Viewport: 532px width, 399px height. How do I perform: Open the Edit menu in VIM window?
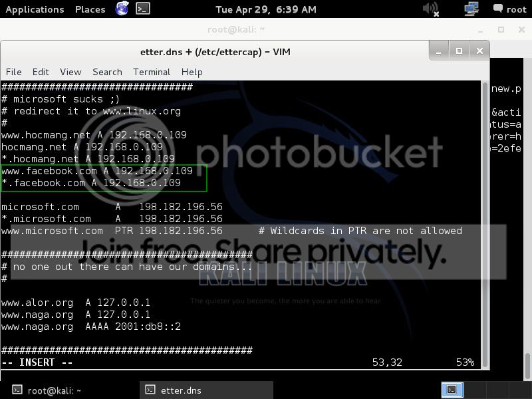point(41,72)
